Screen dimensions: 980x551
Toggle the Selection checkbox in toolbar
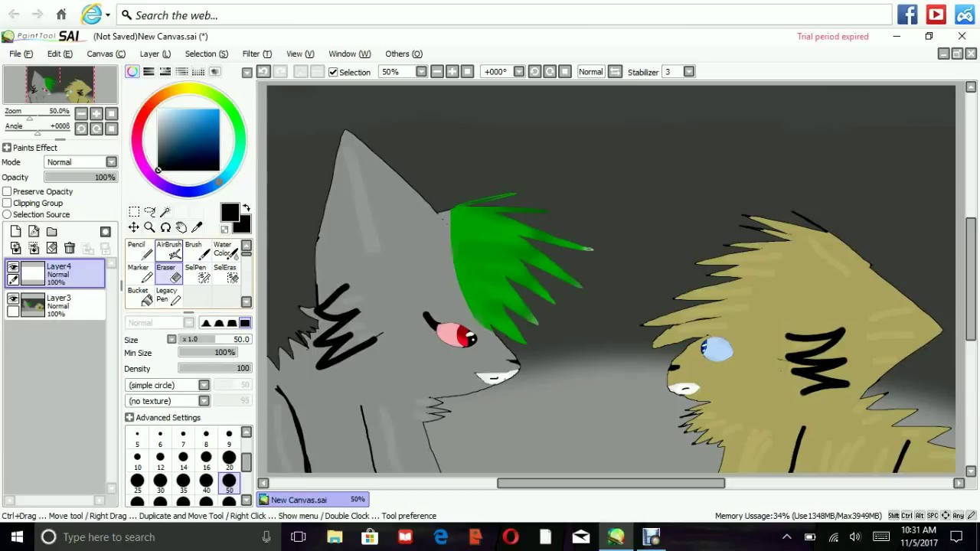[333, 72]
